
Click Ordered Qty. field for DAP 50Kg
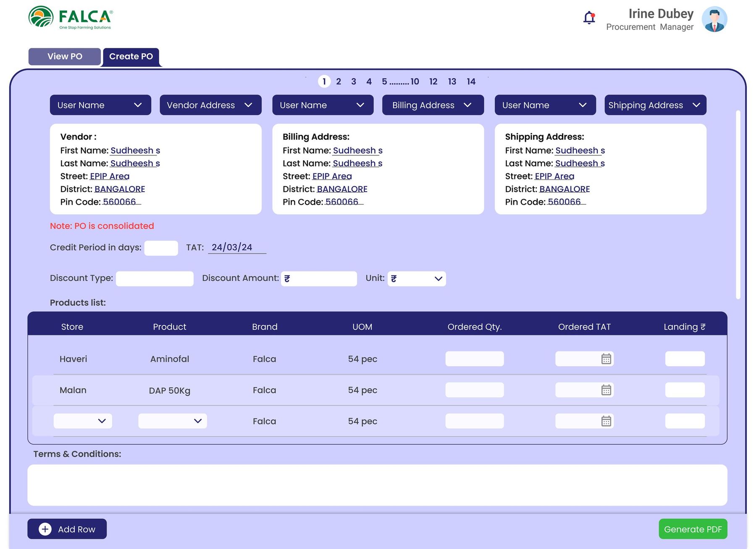coord(475,390)
